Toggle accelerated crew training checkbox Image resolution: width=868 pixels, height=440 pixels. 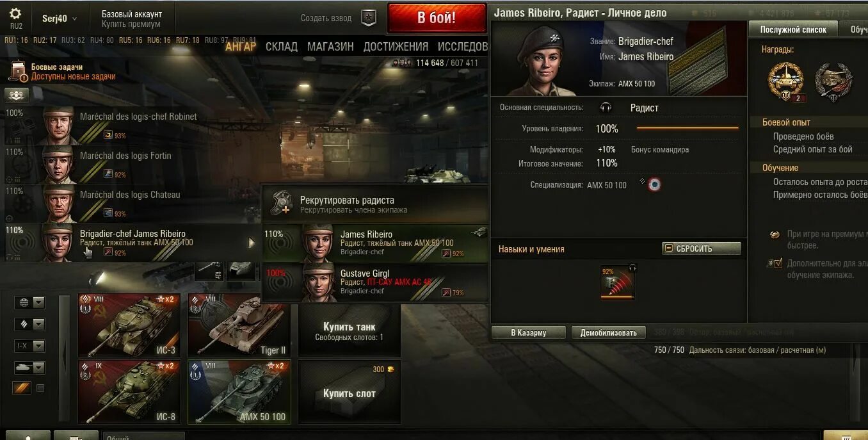click(x=778, y=263)
